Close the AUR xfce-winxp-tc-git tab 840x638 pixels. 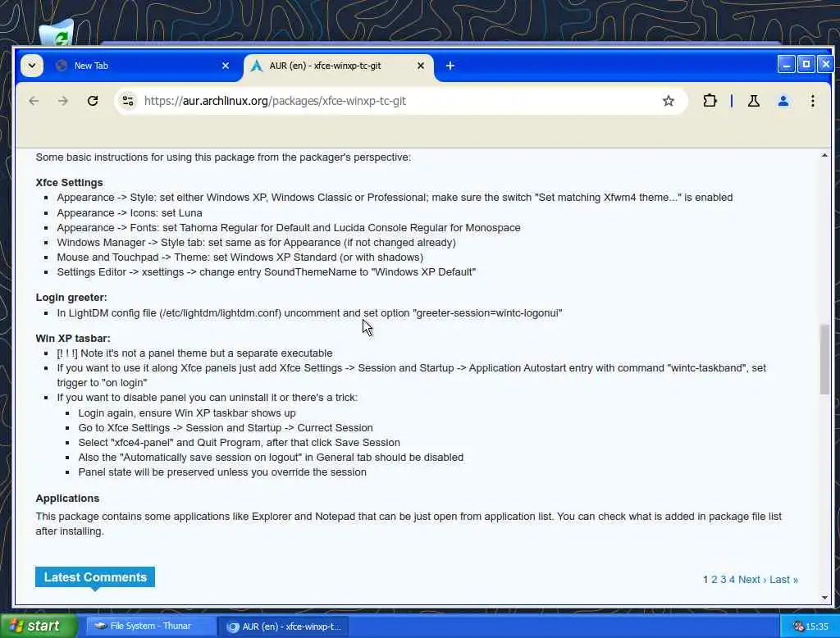421,66
